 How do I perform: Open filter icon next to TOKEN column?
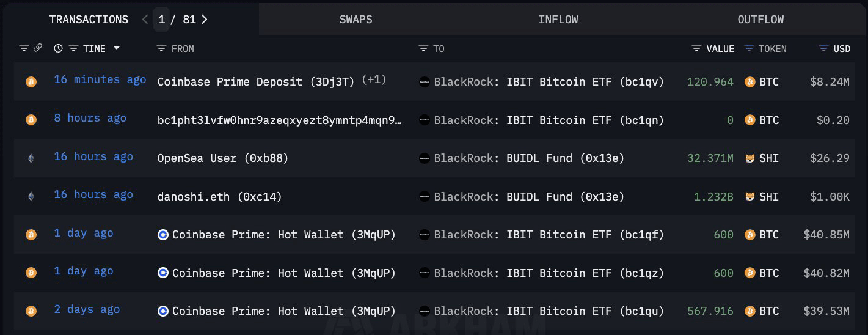point(749,49)
